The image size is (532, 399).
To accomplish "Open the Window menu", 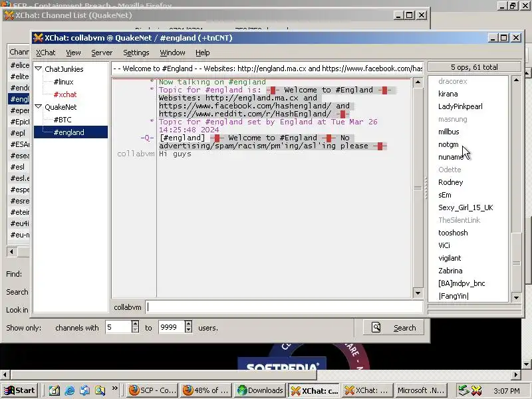I will click(172, 53).
